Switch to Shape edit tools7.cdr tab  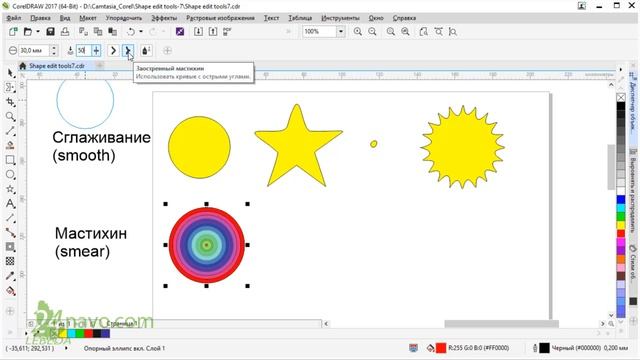[x=57, y=66]
